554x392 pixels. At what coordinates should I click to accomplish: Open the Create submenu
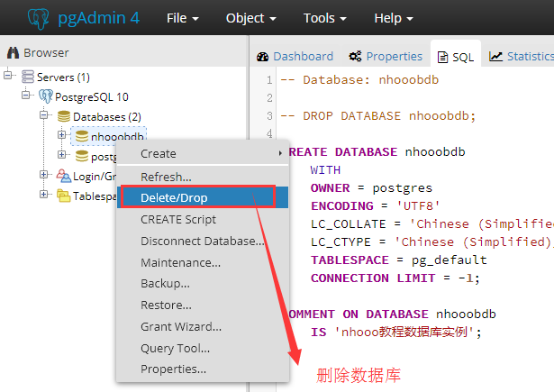[159, 154]
